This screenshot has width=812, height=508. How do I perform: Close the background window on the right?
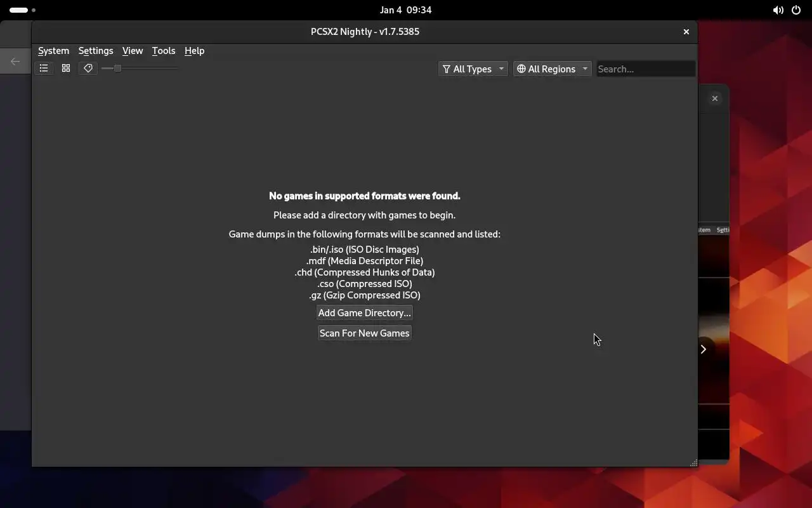(715, 98)
